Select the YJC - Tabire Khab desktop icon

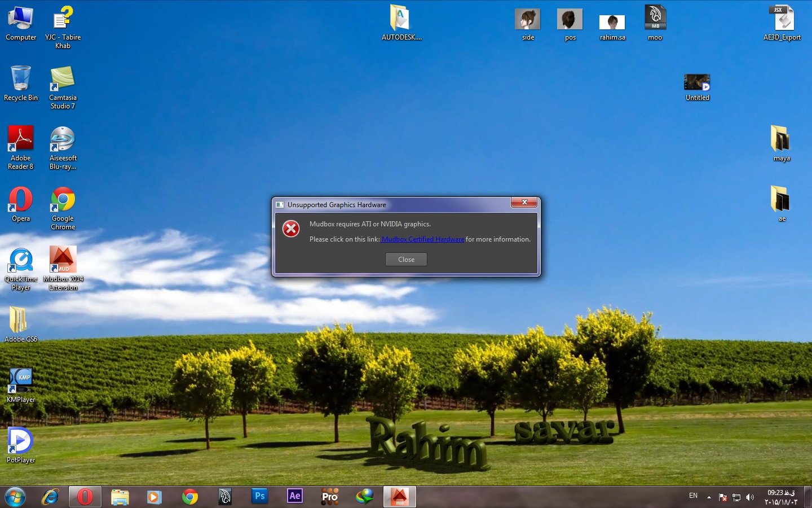pos(63,27)
